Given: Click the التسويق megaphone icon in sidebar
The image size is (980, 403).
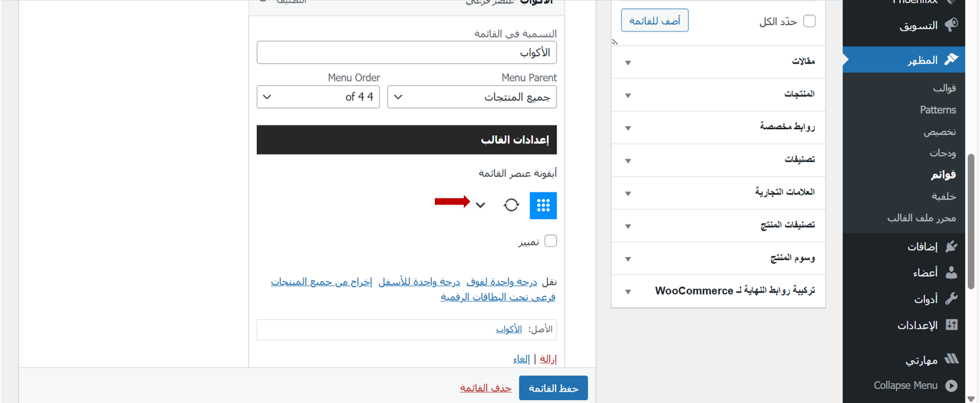Looking at the screenshot, I should pyautogui.click(x=951, y=25).
